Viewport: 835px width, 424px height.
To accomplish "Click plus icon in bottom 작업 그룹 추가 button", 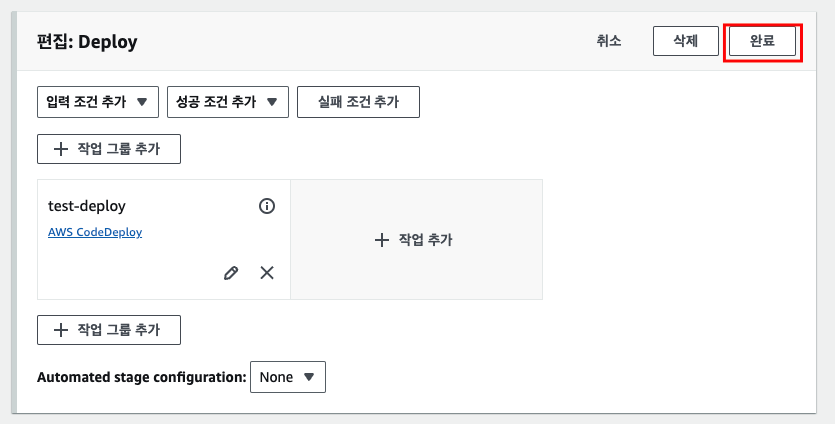I will (61, 330).
